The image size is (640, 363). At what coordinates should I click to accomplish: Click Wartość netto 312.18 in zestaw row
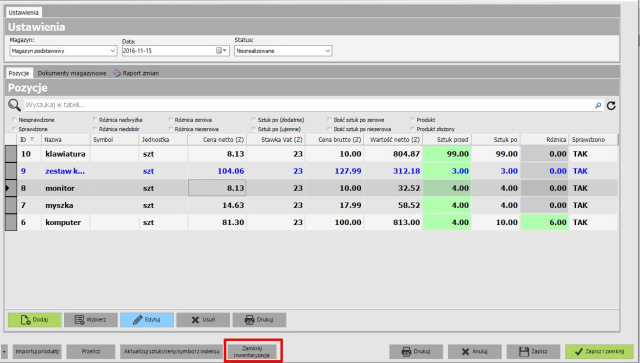click(393, 171)
